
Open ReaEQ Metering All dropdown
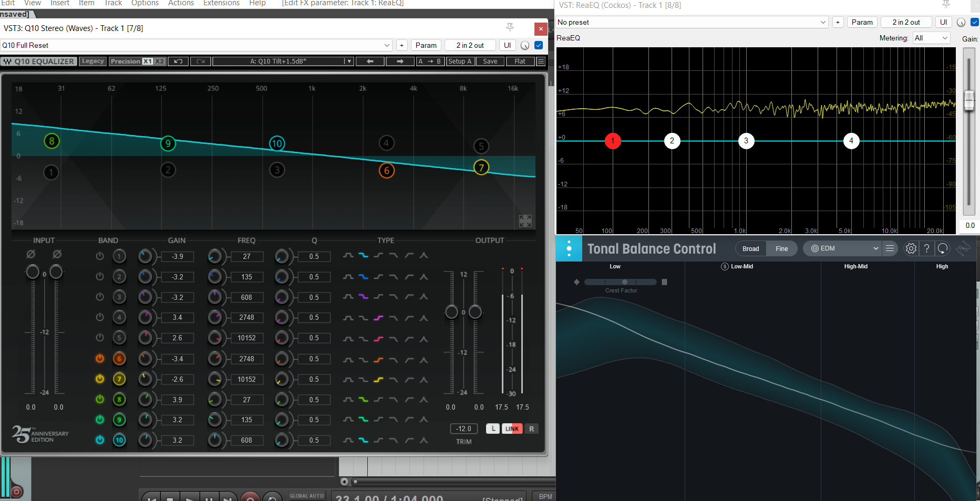coord(931,38)
